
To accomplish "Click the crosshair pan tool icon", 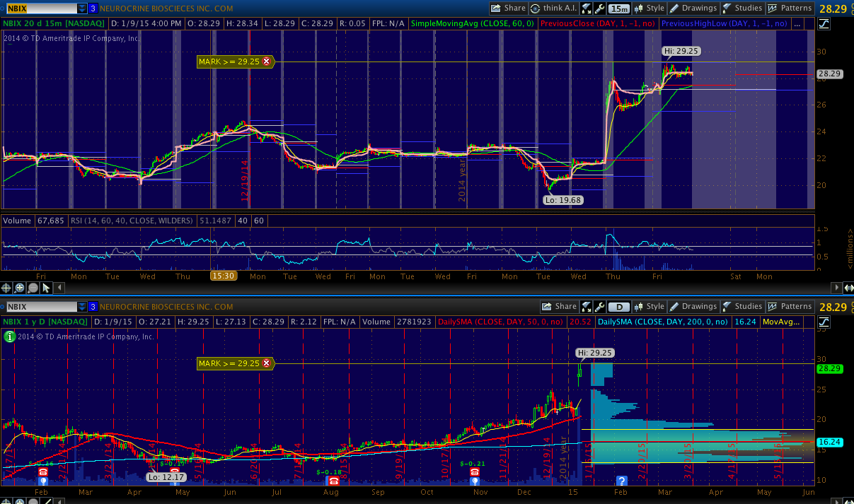I will (7, 288).
